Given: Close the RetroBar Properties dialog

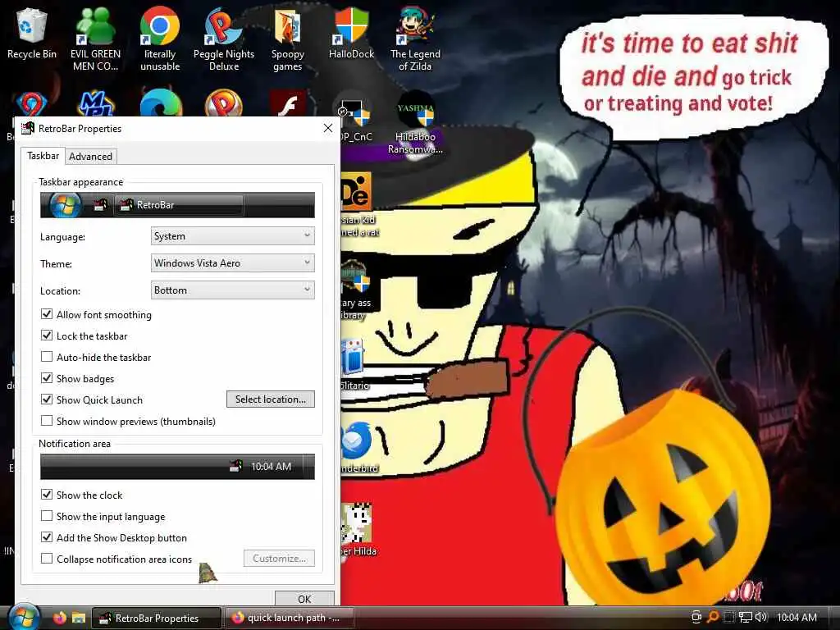Looking at the screenshot, I should 328,128.
